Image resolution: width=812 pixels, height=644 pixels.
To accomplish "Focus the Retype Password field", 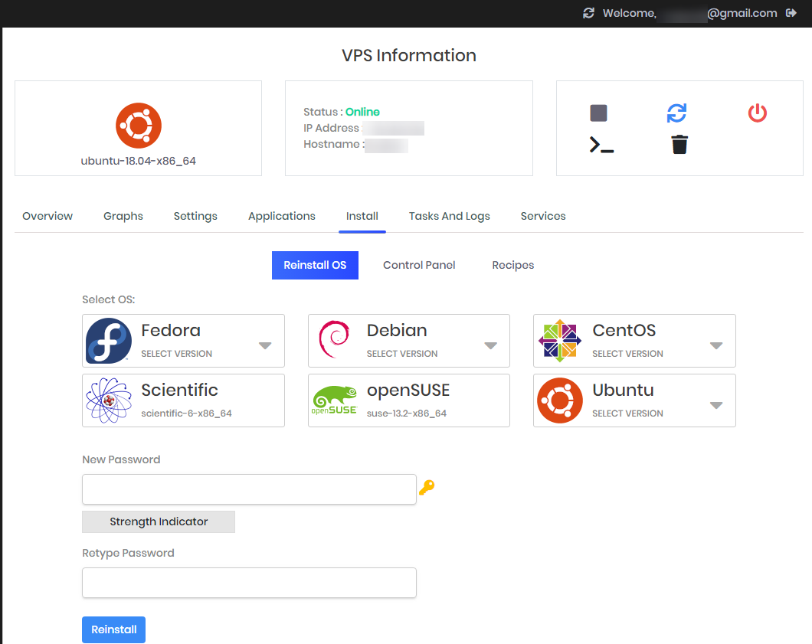I will (x=249, y=583).
